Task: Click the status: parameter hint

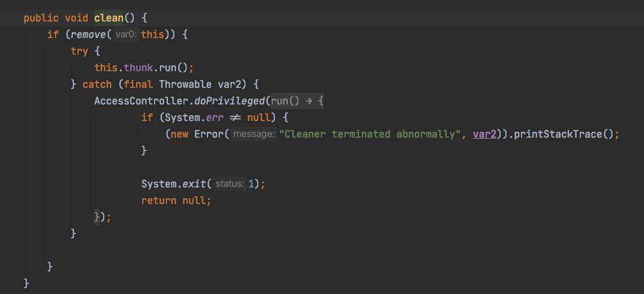Action: 230,184
